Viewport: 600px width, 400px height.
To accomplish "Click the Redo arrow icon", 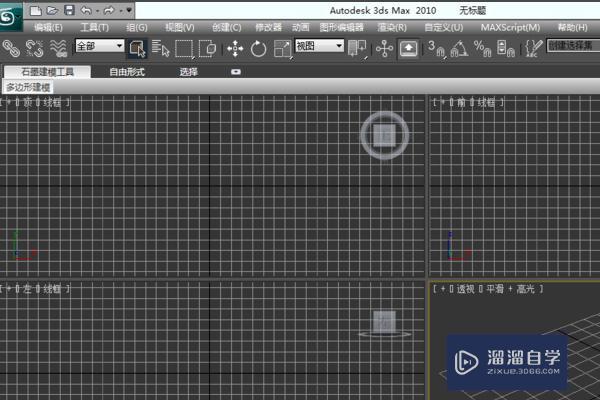I will 109,11.
